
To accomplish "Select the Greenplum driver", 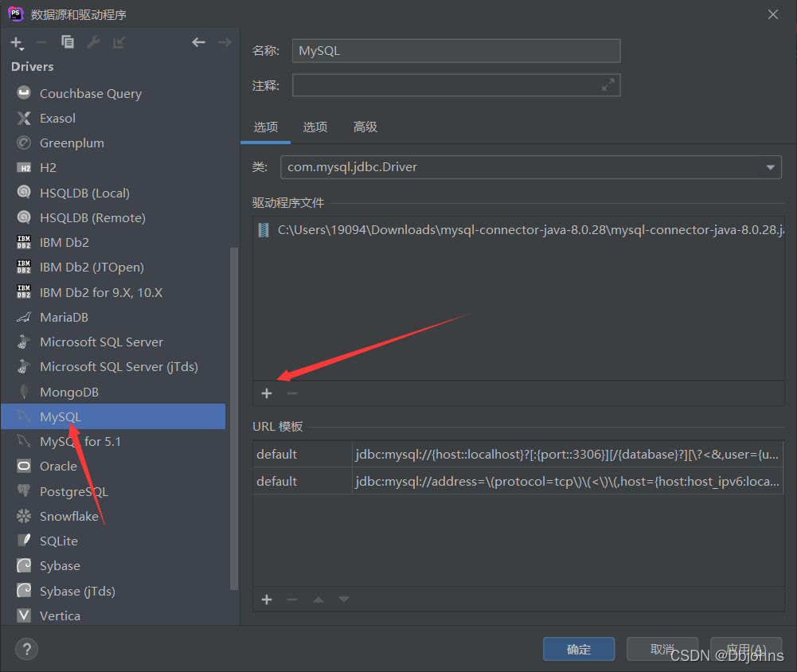I will click(x=113, y=143).
